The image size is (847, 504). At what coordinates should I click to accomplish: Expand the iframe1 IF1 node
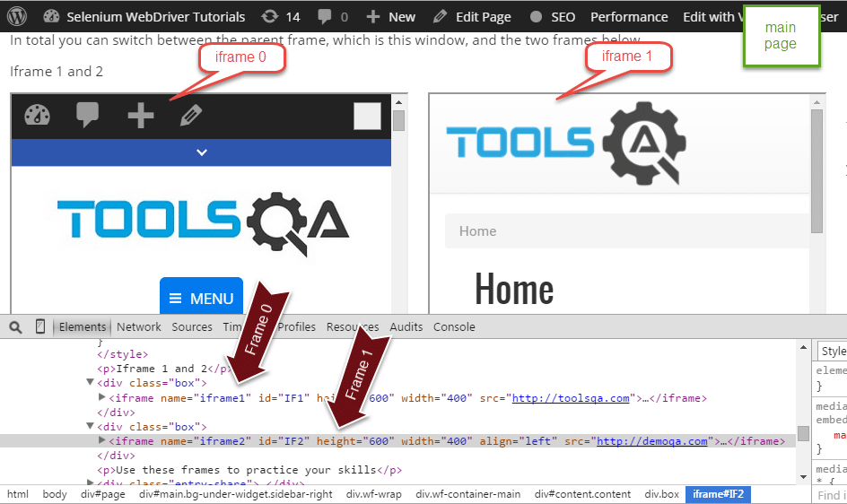[x=101, y=397]
